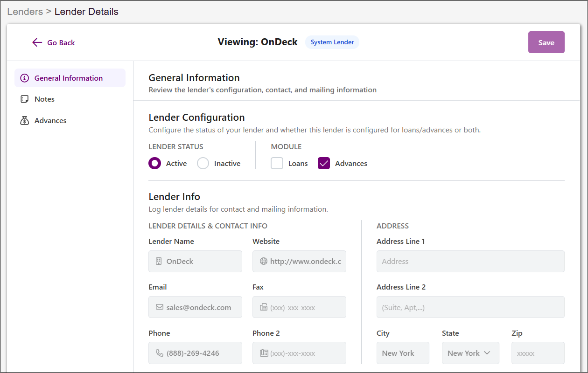Image resolution: width=588 pixels, height=373 pixels.
Task: Click the fax machine icon in Fax field
Action: click(x=264, y=307)
